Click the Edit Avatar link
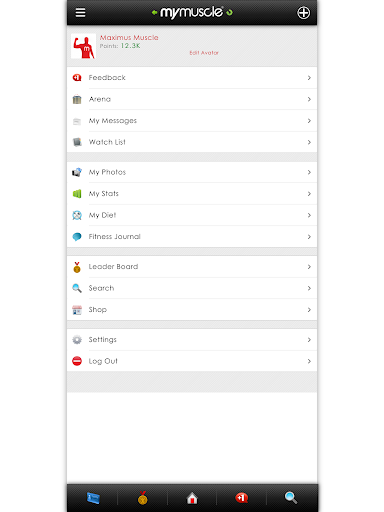The image size is (384, 512). 204,53
